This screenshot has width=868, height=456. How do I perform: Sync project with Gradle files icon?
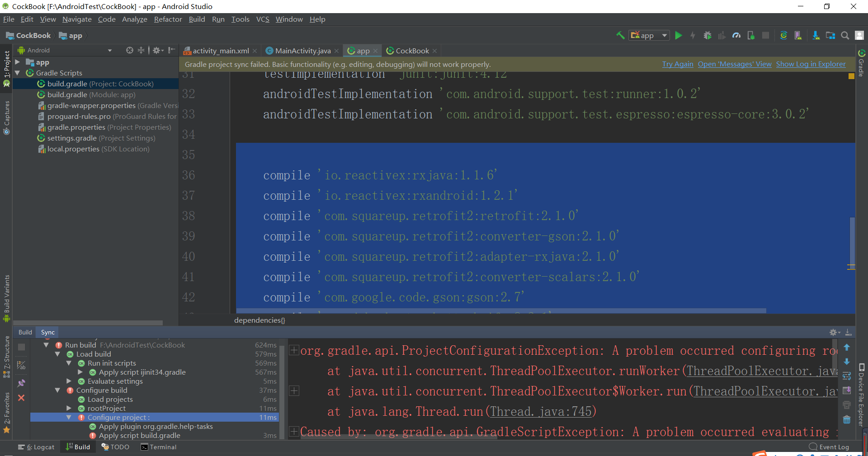pyautogui.click(x=783, y=35)
